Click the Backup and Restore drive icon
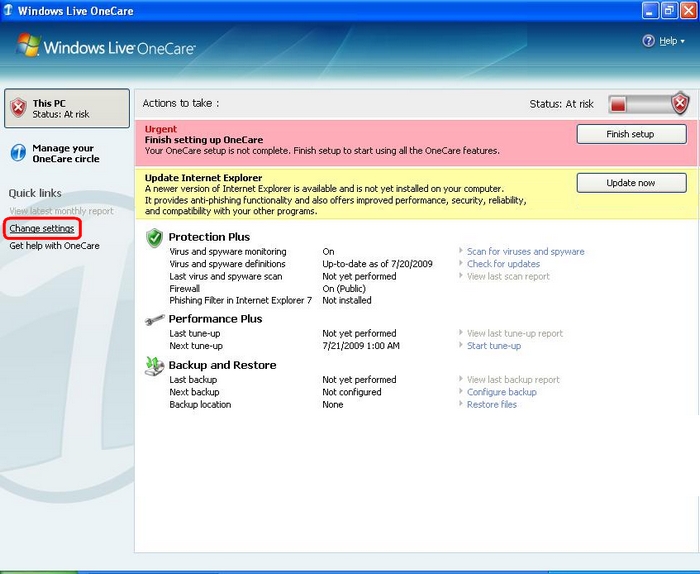This screenshot has width=700, height=574. [154, 366]
